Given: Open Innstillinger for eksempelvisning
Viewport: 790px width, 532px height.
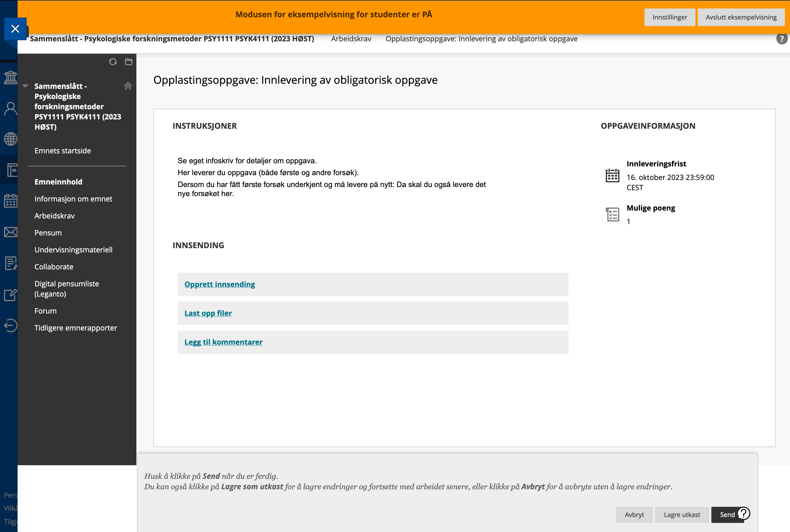Looking at the screenshot, I should pyautogui.click(x=669, y=17).
